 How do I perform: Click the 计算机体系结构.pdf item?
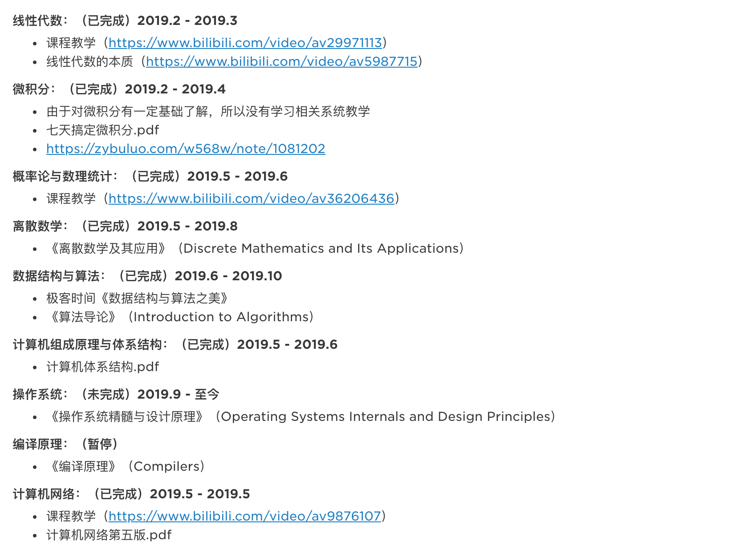(x=103, y=367)
